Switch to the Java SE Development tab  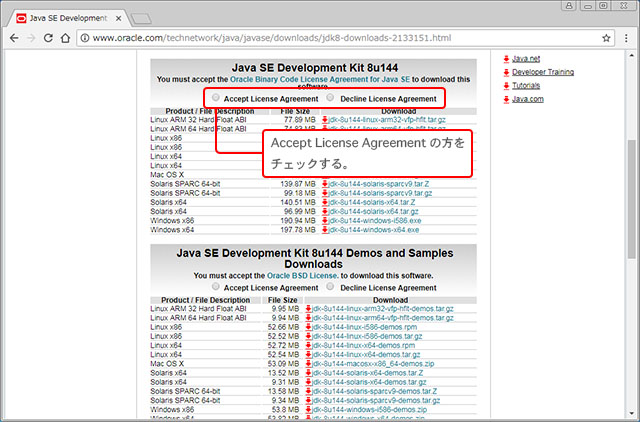tap(67, 18)
